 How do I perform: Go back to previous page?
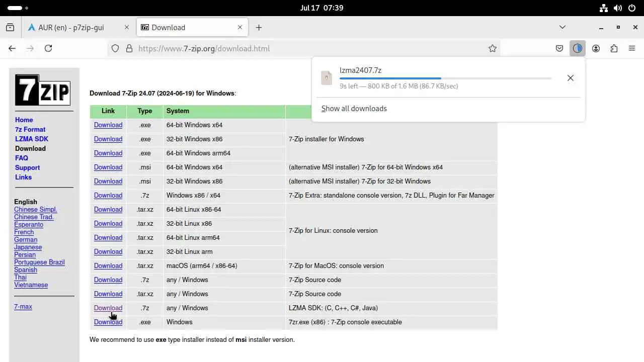coord(12,48)
